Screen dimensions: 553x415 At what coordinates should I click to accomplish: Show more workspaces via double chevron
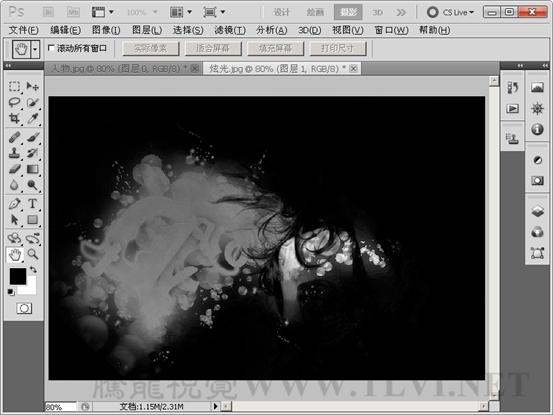click(401, 12)
